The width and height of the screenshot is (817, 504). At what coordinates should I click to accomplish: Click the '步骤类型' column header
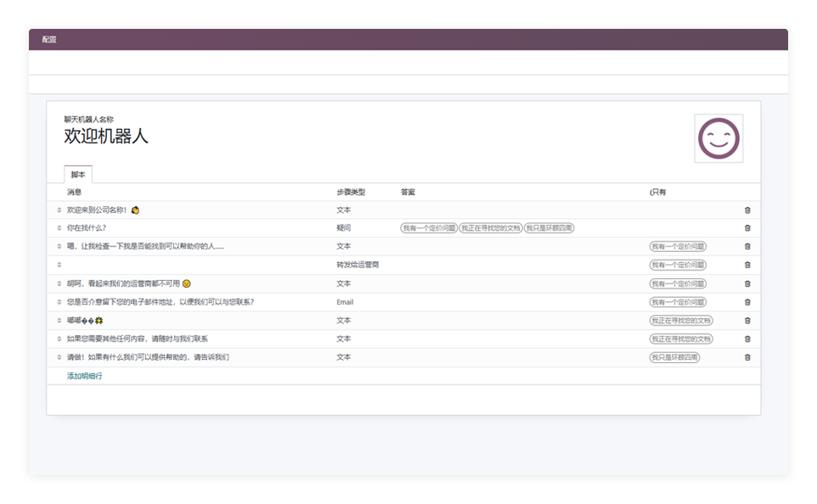tap(351, 193)
